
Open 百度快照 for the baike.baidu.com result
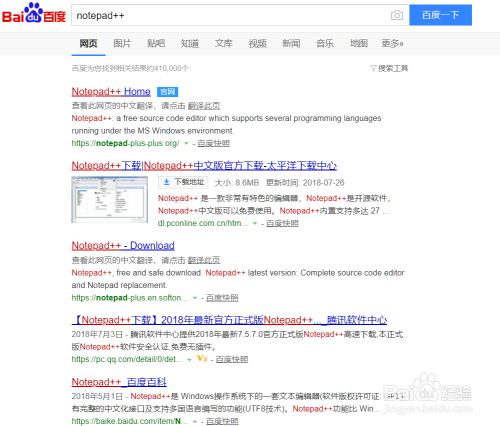[x=222, y=421]
